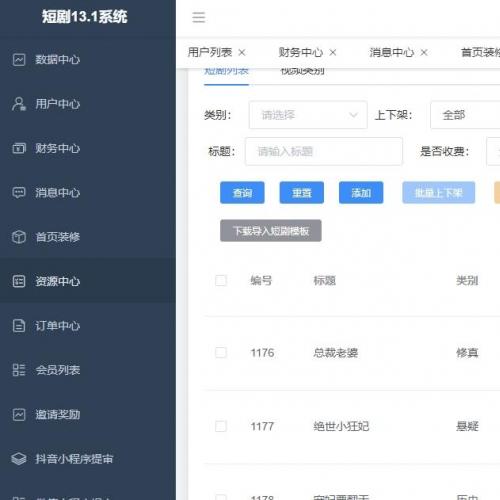Screen dimensions: 500x500
Task: Open 订单中心 document icon
Action: pyautogui.click(x=19, y=326)
